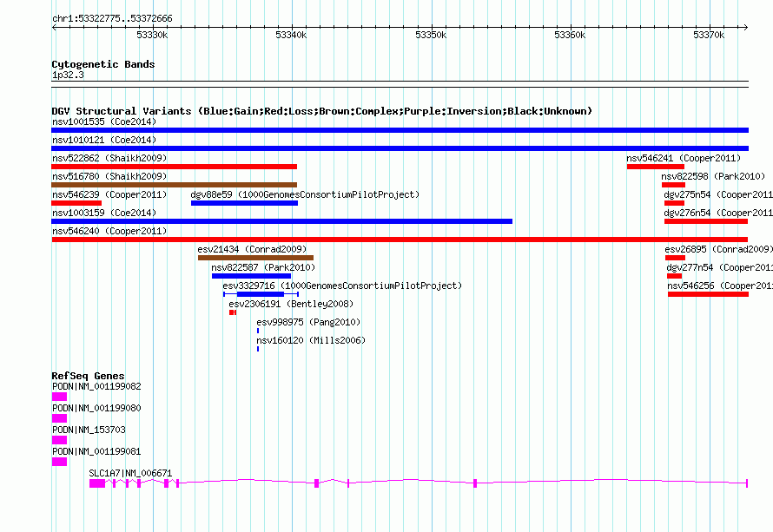Click the esv21434 (Conrad2009) brown bar
The image size is (773, 532).
click(x=255, y=258)
